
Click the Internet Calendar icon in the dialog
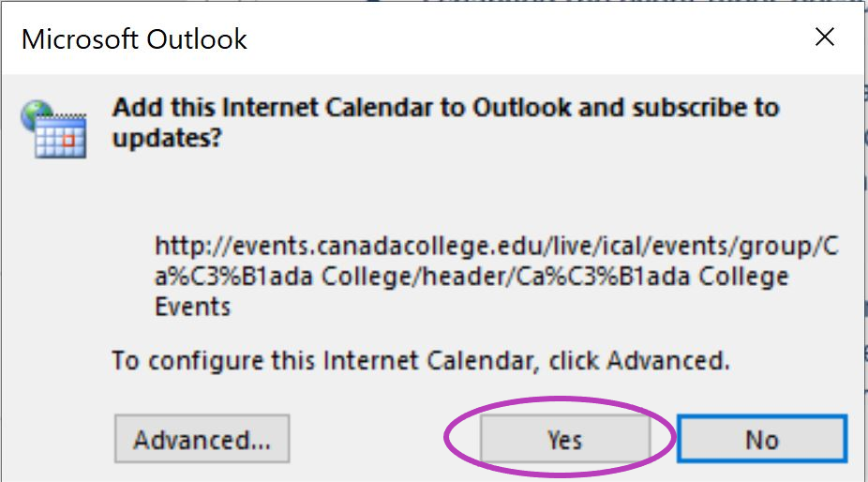[x=53, y=129]
